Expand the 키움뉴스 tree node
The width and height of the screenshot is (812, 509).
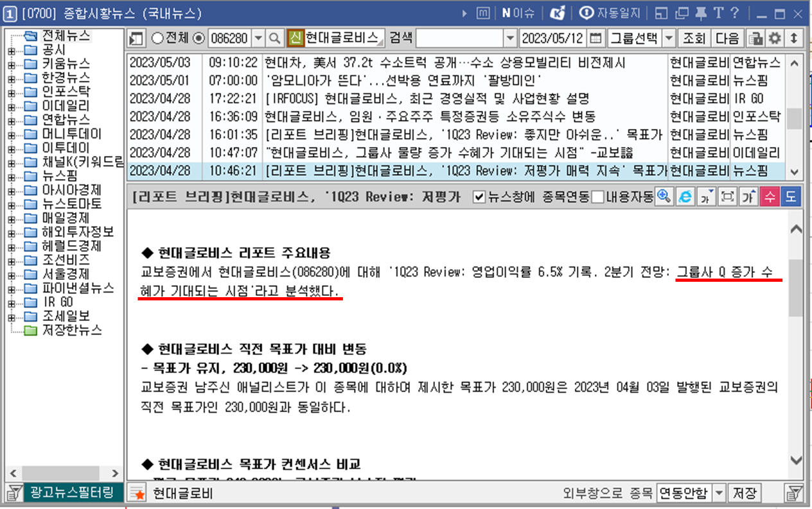(11, 64)
